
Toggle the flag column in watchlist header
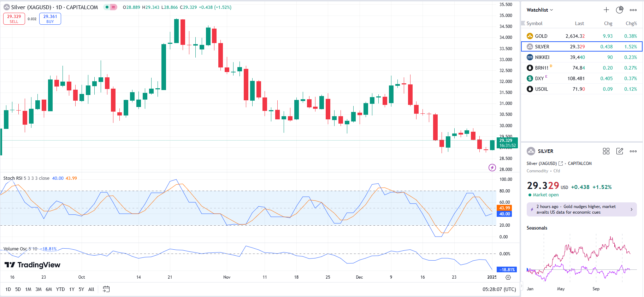pyautogui.click(x=523, y=23)
